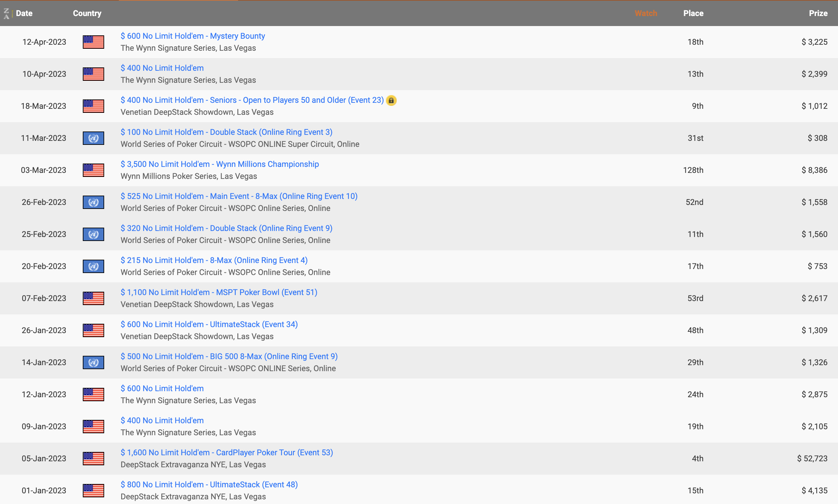
Task: Select the WSOPC ONLINE Super Circuit venue text
Action: click(x=240, y=144)
